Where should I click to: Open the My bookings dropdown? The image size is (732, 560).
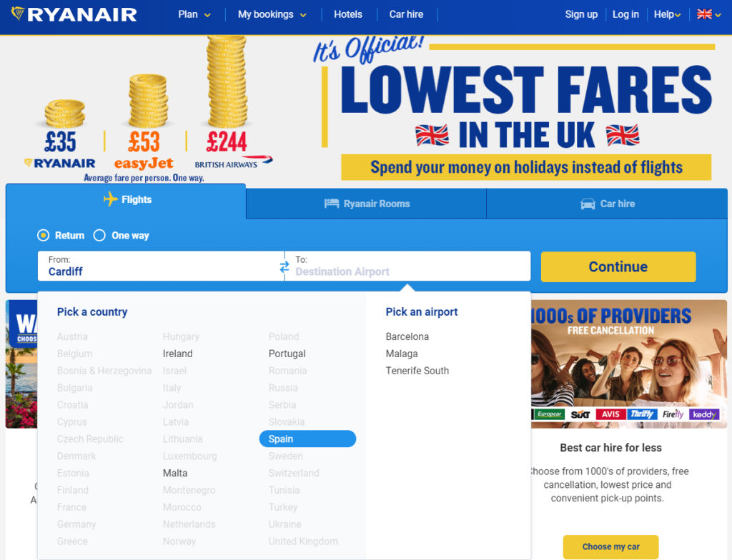click(x=272, y=14)
